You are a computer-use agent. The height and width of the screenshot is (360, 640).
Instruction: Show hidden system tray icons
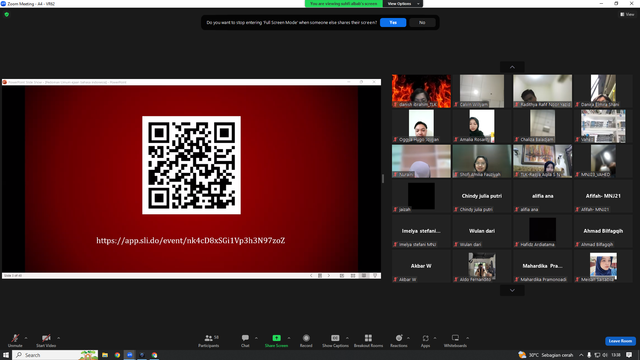581,355
